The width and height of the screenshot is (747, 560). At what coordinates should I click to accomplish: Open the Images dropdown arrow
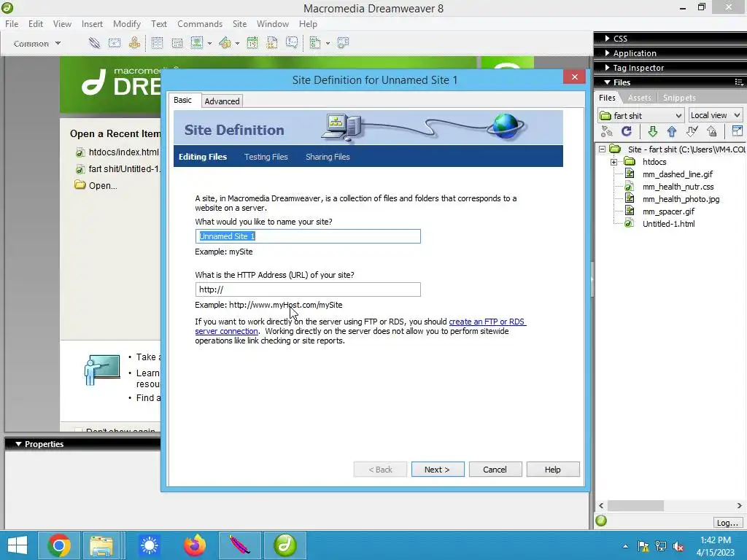(x=209, y=44)
